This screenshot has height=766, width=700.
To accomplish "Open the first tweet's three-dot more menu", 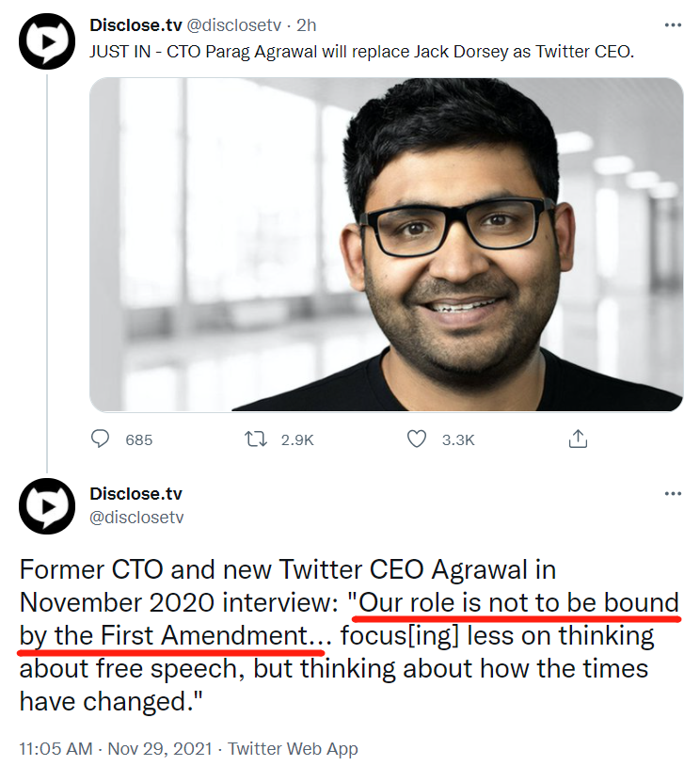I will (672, 24).
